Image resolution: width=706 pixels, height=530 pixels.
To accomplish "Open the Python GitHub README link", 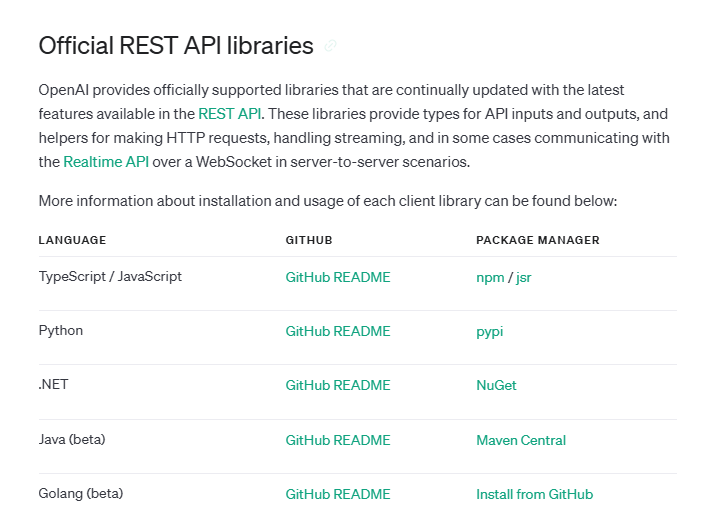I will tap(338, 331).
